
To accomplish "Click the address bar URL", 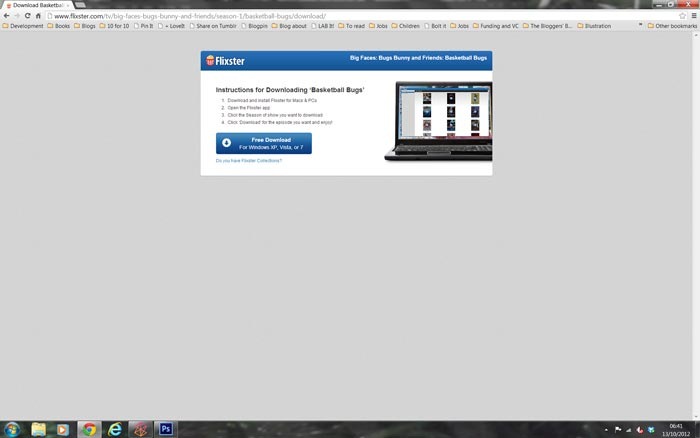I will tap(190, 16).
